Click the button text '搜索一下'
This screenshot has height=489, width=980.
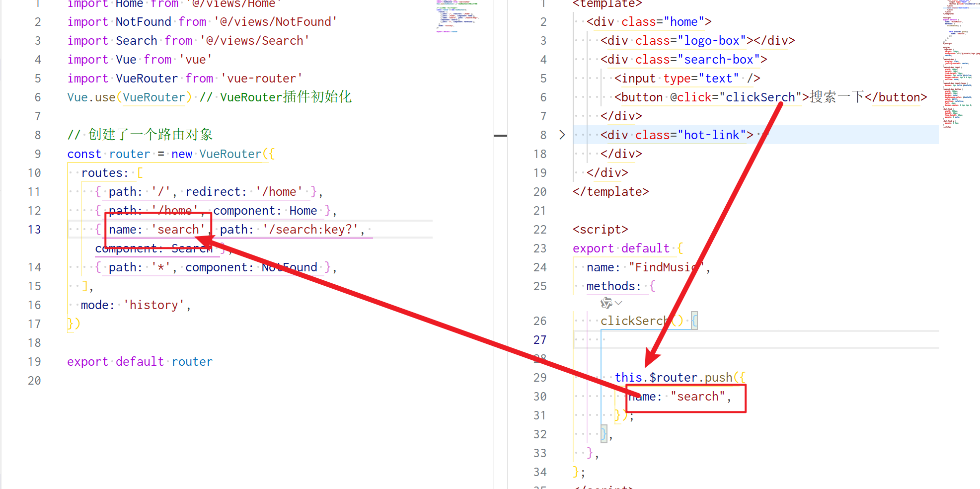[837, 97]
